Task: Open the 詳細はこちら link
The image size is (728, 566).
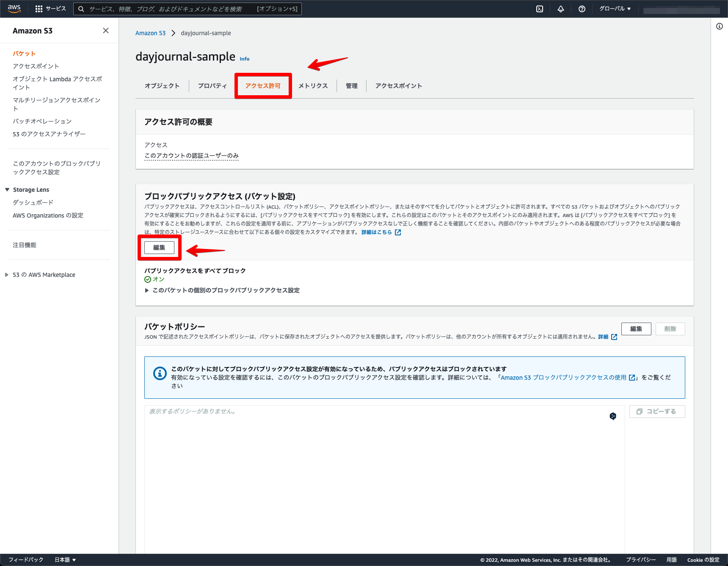Action: tap(377, 232)
